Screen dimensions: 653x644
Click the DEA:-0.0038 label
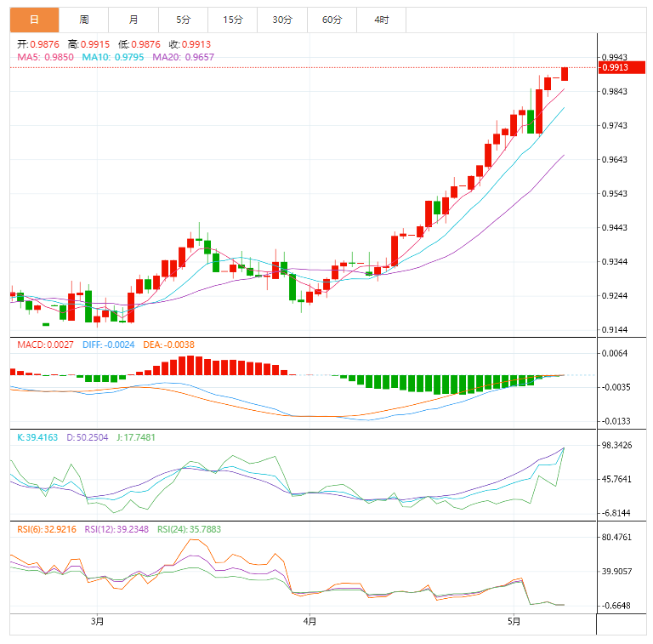(168, 345)
